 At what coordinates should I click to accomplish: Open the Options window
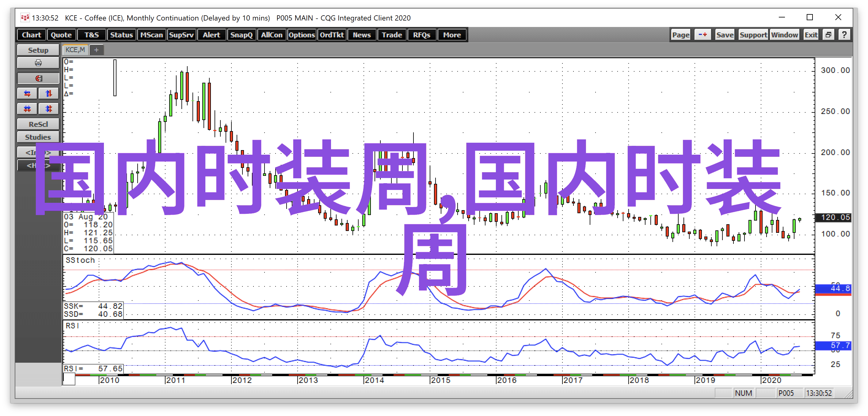click(x=302, y=35)
